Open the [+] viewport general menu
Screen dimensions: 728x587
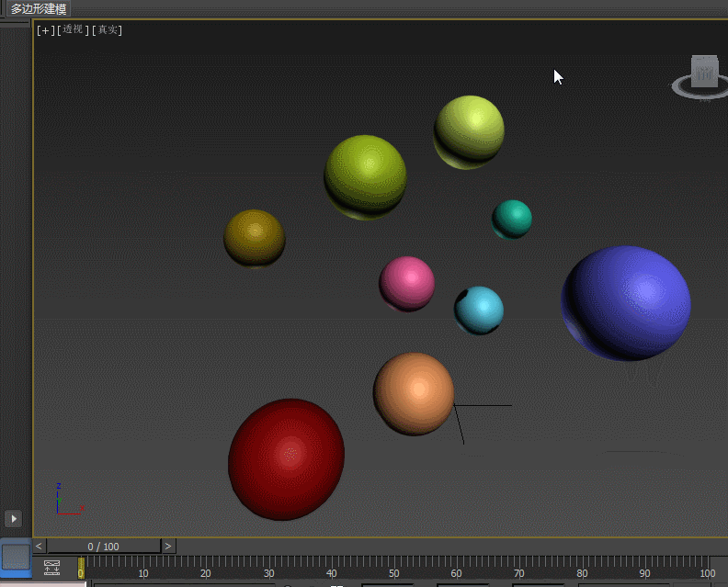[x=44, y=30]
